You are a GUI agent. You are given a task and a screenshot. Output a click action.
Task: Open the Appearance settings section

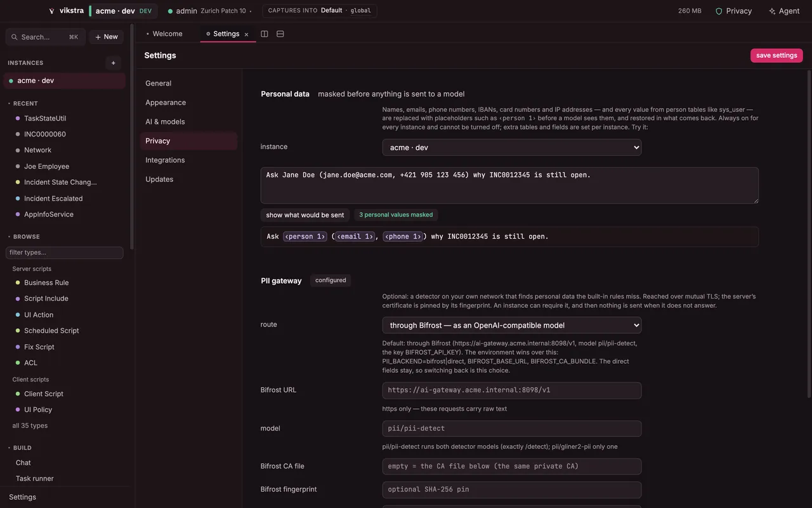[188, 102]
